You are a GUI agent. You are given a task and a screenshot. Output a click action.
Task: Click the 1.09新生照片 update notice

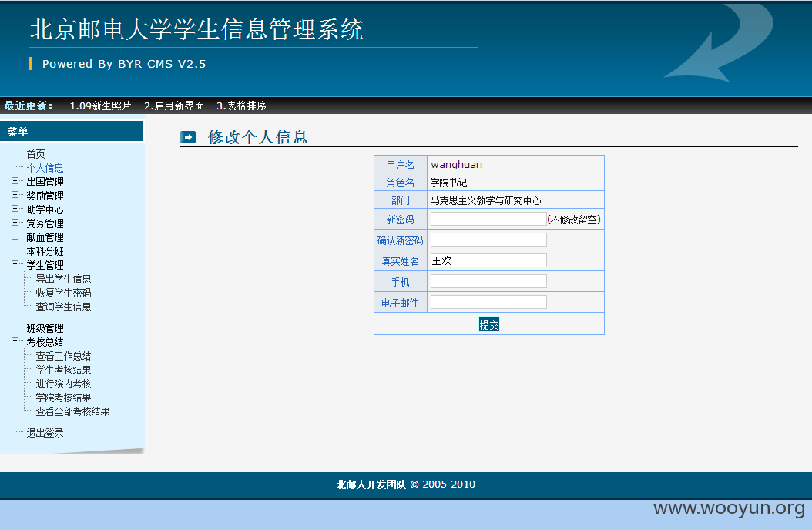100,106
